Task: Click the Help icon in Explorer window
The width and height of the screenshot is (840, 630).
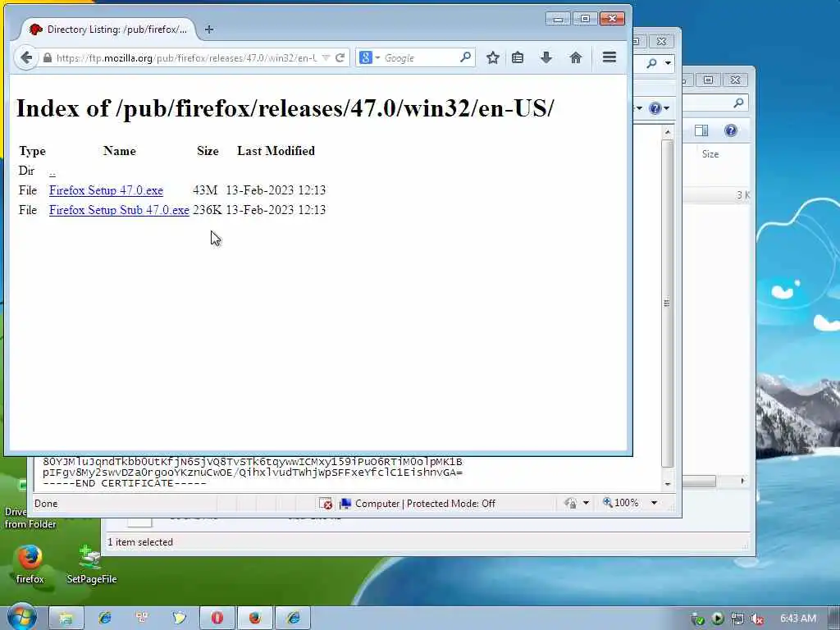Action: point(730,130)
